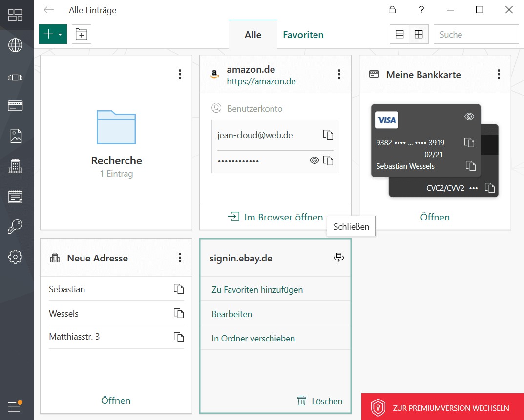Open the three-dot menu of the Recherche folder
Image resolution: width=524 pixels, height=420 pixels.
tap(180, 74)
